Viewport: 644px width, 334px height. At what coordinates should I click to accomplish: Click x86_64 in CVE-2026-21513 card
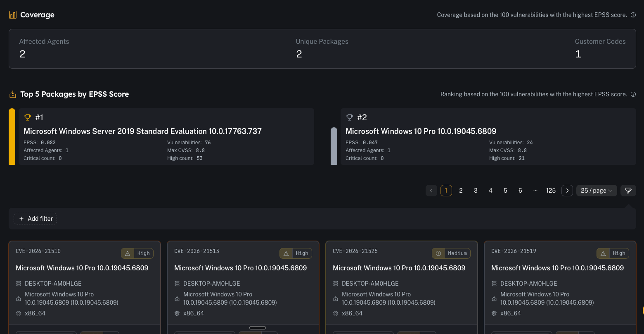(x=194, y=313)
